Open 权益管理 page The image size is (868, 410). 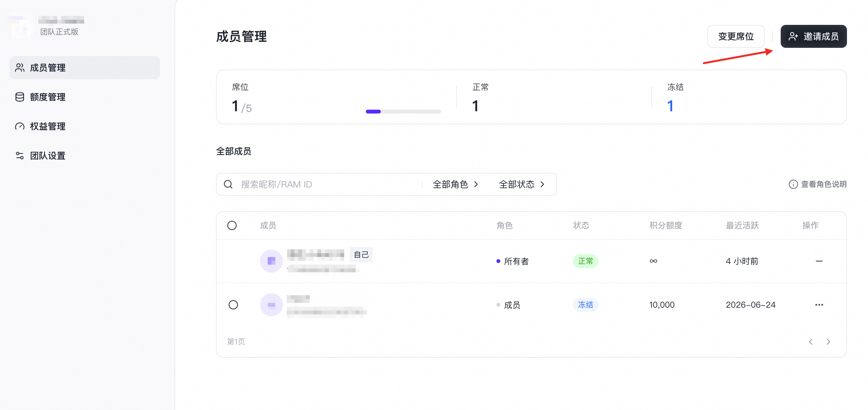click(x=84, y=127)
